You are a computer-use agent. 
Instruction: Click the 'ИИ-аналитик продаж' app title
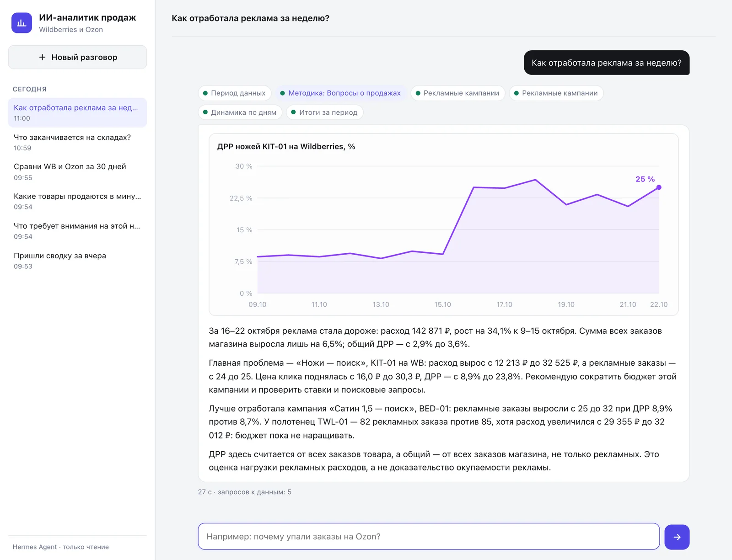87,17
